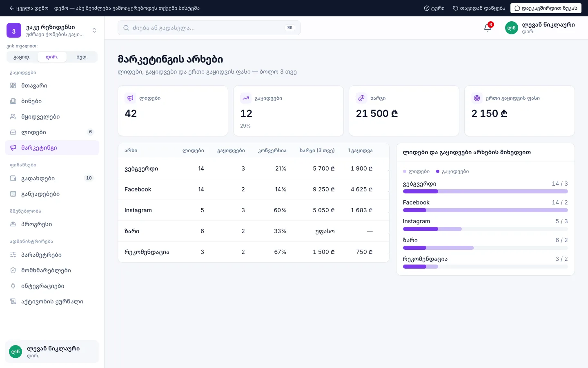Click the კონვერსია column header
588x368 pixels.
coord(272,150)
